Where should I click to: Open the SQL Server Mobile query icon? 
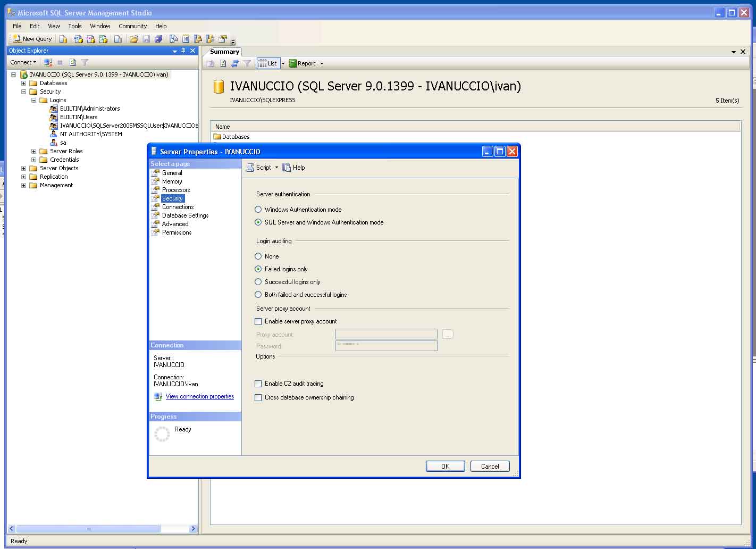coord(118,39)
